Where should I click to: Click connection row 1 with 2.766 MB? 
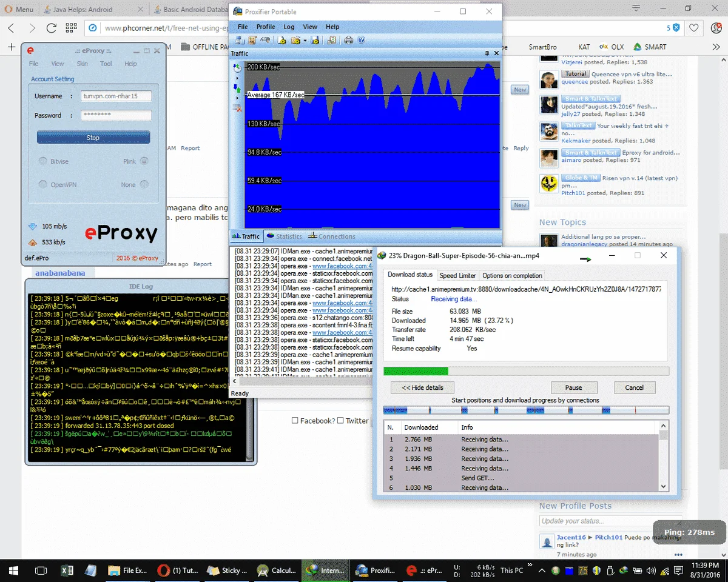click(522, 440)
